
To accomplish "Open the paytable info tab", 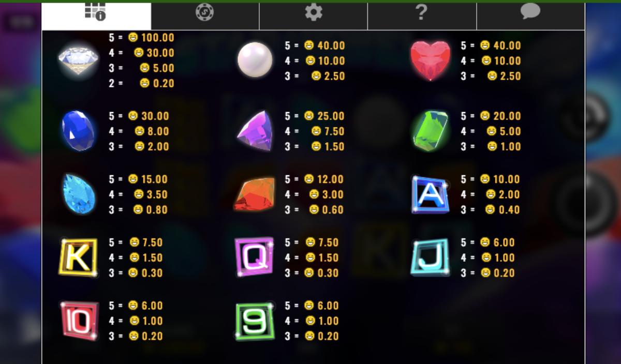I will point(96,16).
